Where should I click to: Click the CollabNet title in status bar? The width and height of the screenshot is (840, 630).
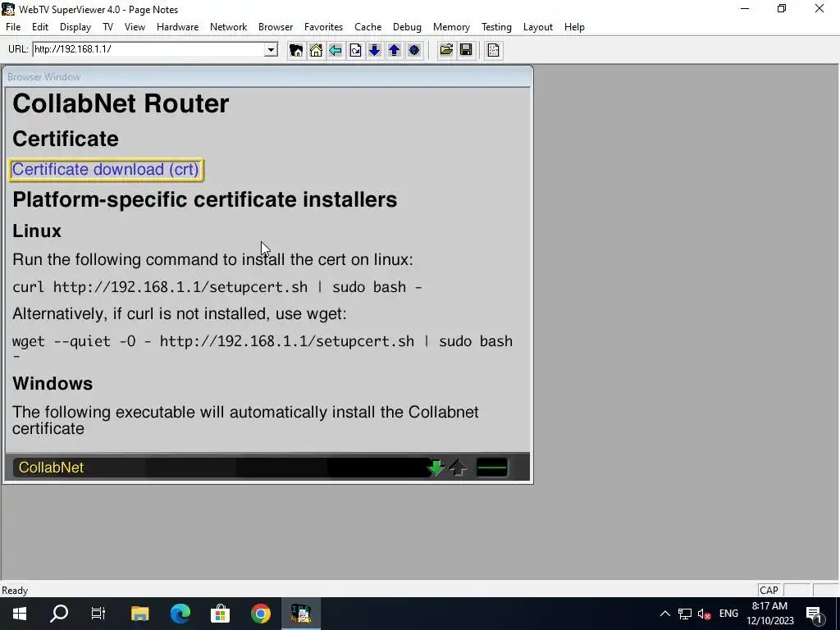[x=51, y=468]
